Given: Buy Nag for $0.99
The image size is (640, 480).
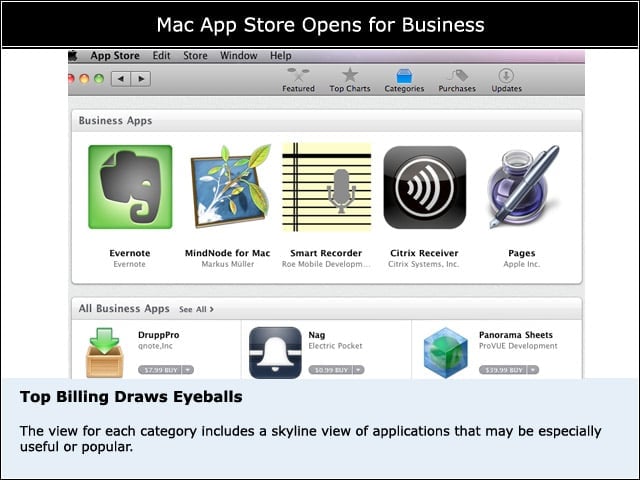Looking at the screenshot, I should [331, 370].
